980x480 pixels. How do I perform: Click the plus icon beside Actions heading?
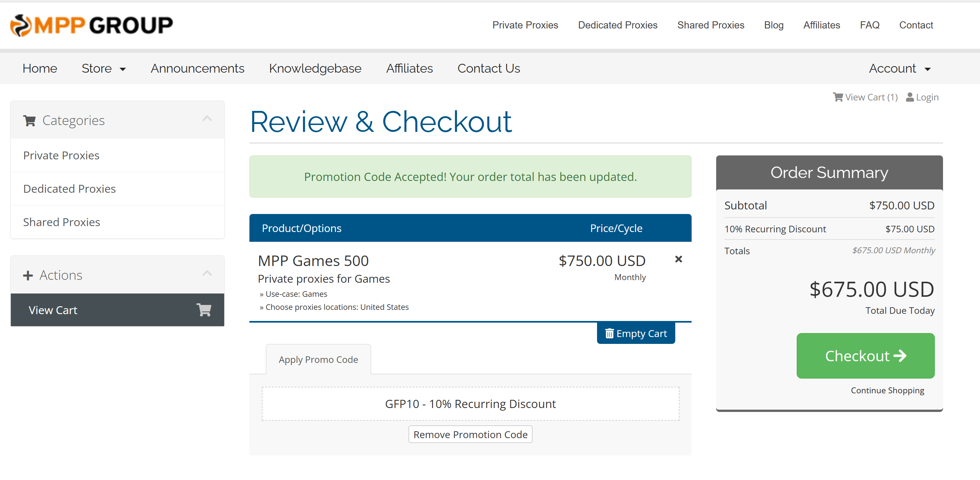pos(28,276)
